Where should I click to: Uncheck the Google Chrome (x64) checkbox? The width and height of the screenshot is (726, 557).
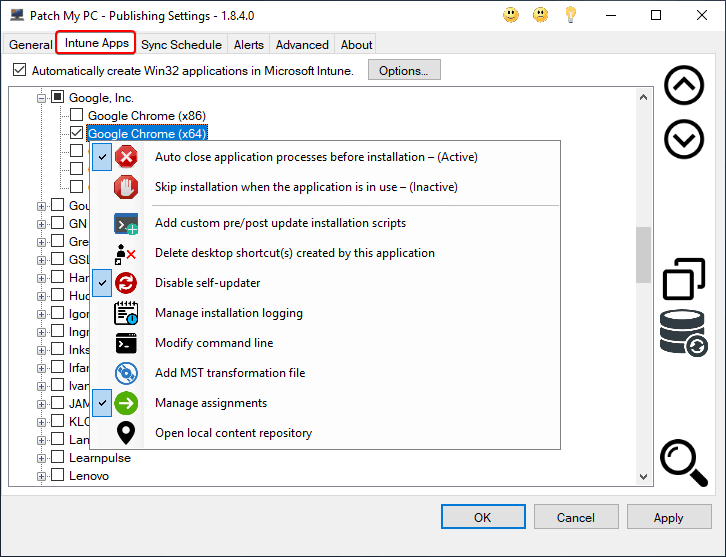[76, 132]
